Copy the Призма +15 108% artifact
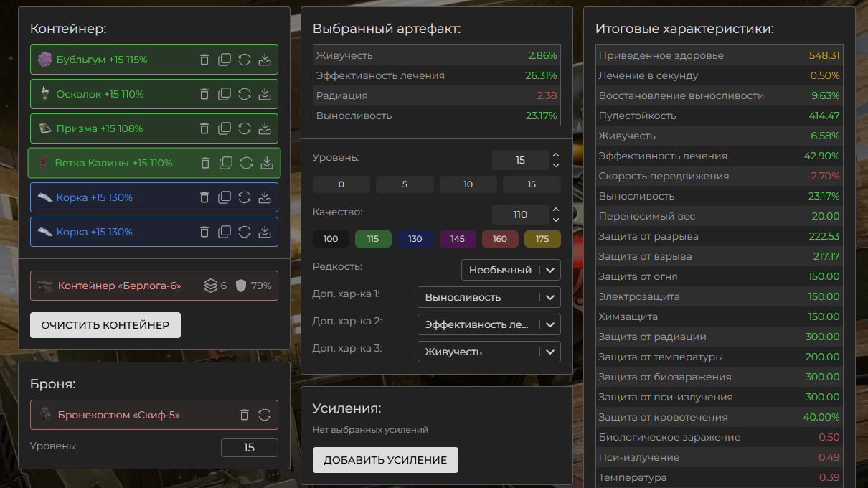Image resolution: width=868 pixels, height=488 pixels. pyautogui.click(x=225, y=128)
